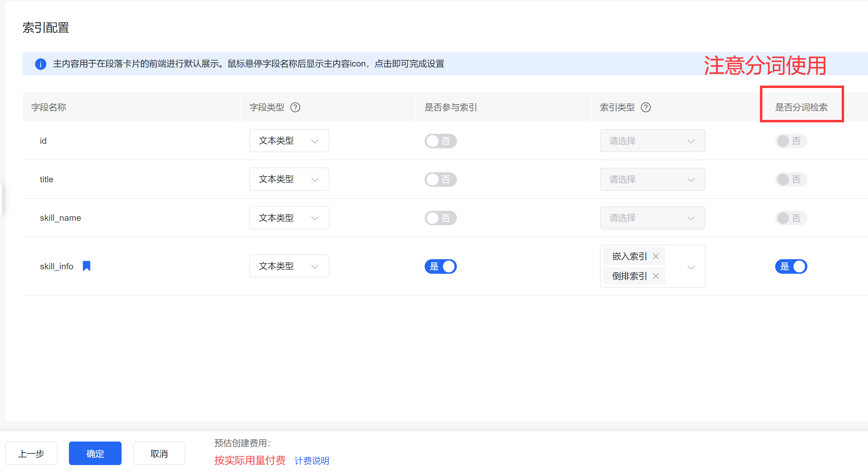Click the bookmark icon next to skill_info

coord(87,266)
